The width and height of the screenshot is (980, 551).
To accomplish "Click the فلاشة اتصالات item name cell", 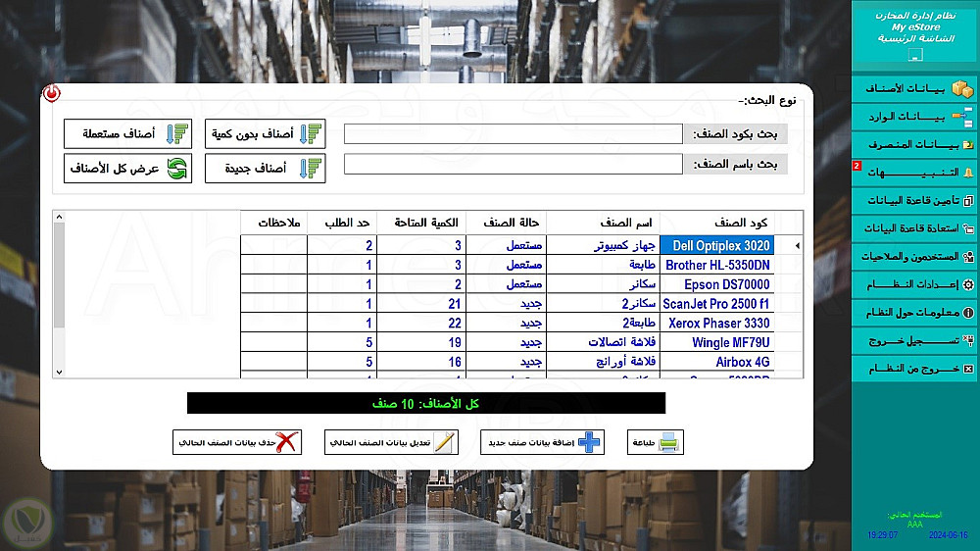I will click(603, 343).
